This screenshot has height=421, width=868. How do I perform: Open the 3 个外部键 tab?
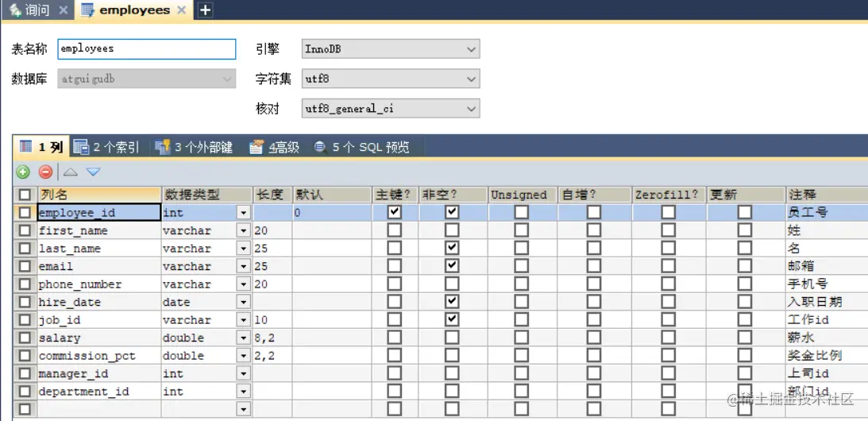pos(194,147)
